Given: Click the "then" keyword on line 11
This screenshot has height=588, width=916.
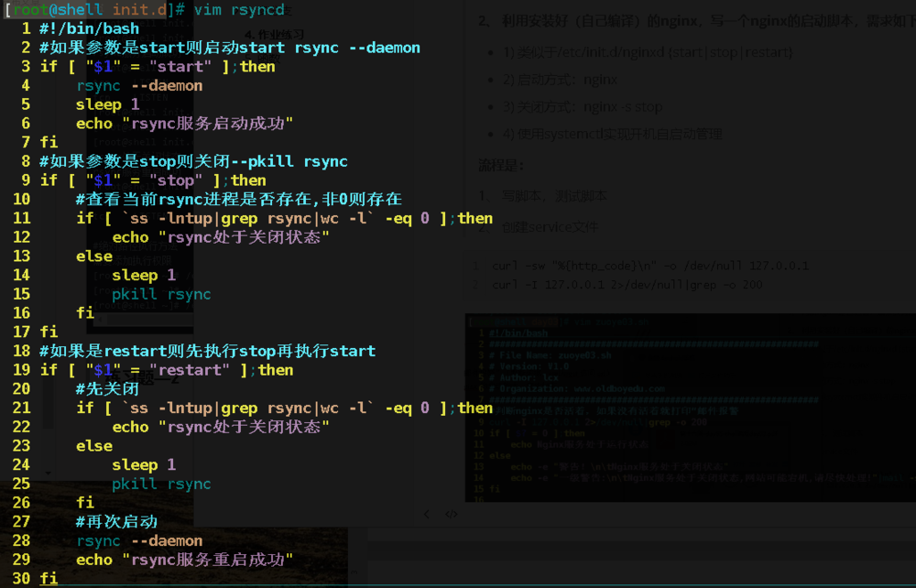Looking at the screenshot, I should [474, 218].
